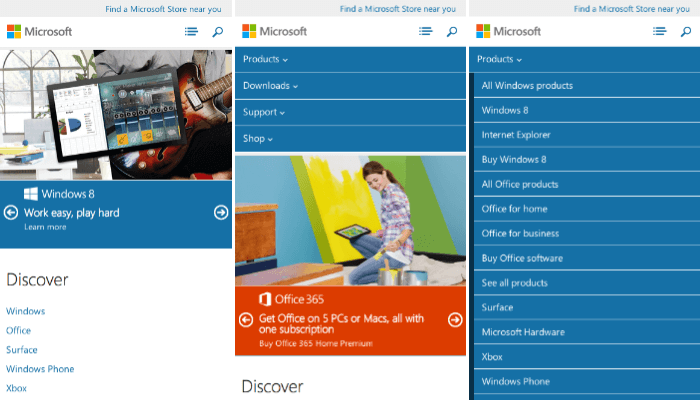The width and height of the screenshot is (700, 400).
Task: Click the Microsoft logo in middle screen
Action: 274,31
